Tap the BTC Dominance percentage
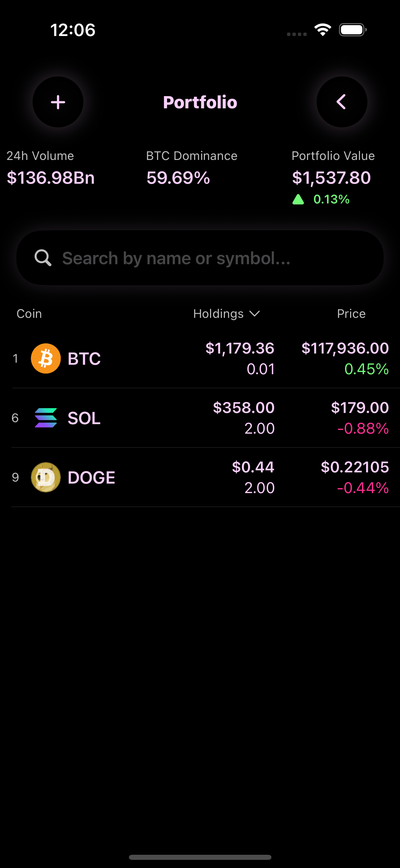This screenshot has width=400, height=868. click(178, 178)
